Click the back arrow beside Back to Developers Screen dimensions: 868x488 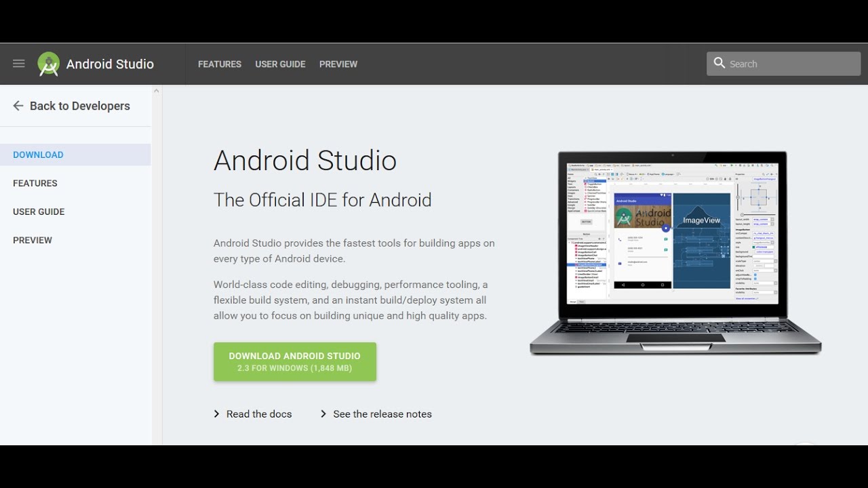(18, 106)
